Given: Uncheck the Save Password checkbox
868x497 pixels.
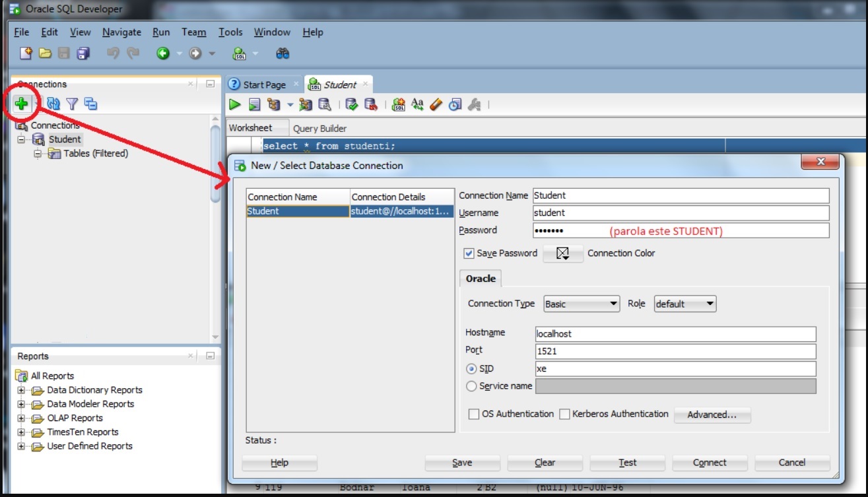Looking at the screenshot, I should click(x=469, y=253).
